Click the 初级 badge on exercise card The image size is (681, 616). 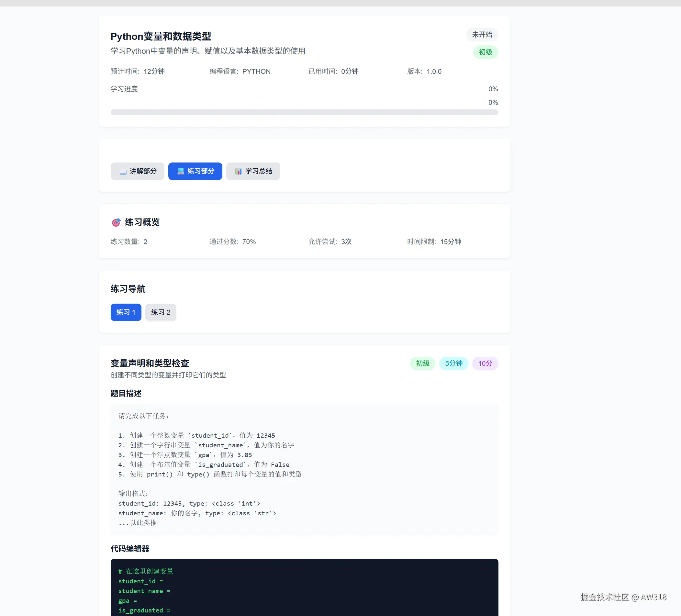(x=422, y=364)
